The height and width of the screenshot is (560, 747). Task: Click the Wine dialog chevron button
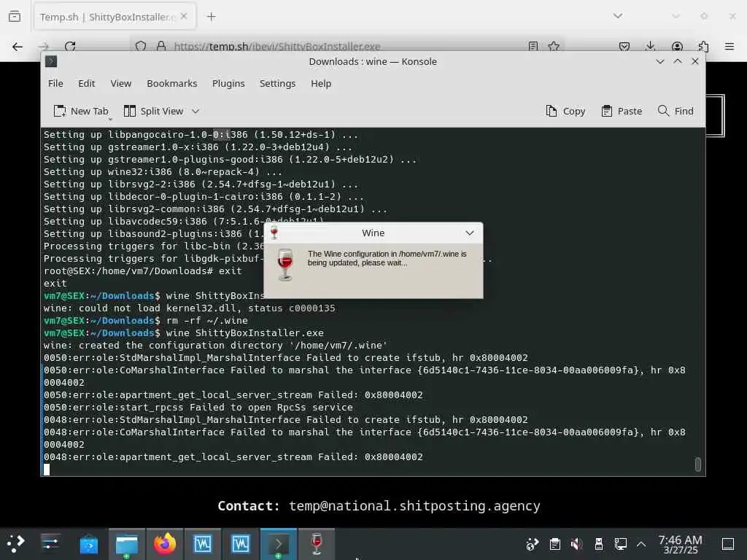pos(470,233)
